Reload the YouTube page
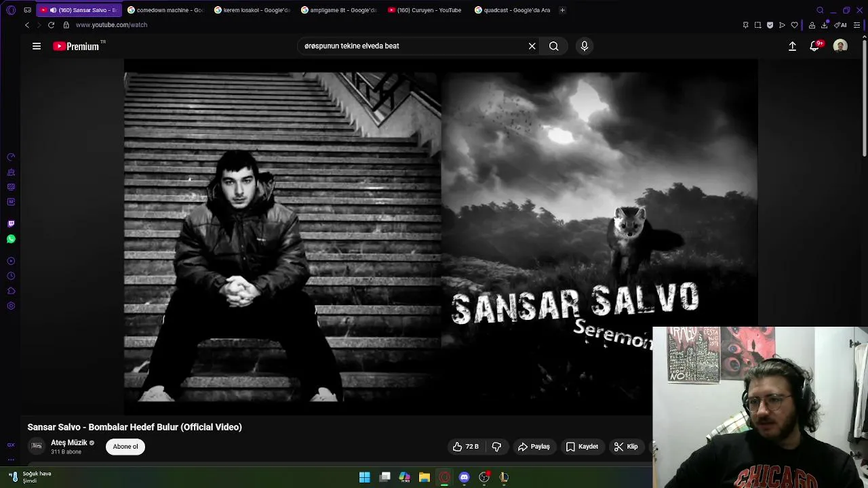 (x=51, y=25)
